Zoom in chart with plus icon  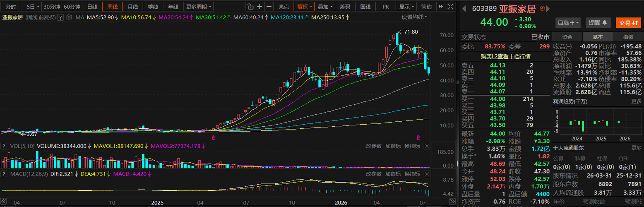[260, 7]
